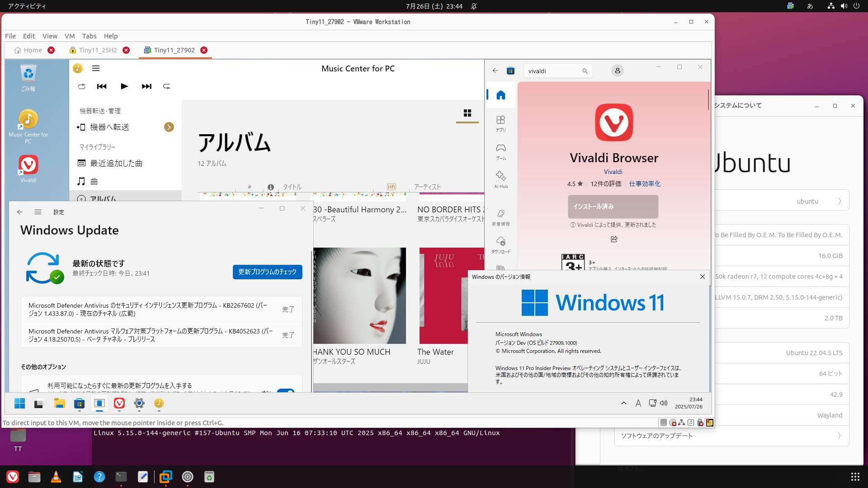Open Task View in Windows taskbar
Image resolution: width=868 pixels, height=488 pixels.
(39, 404)
